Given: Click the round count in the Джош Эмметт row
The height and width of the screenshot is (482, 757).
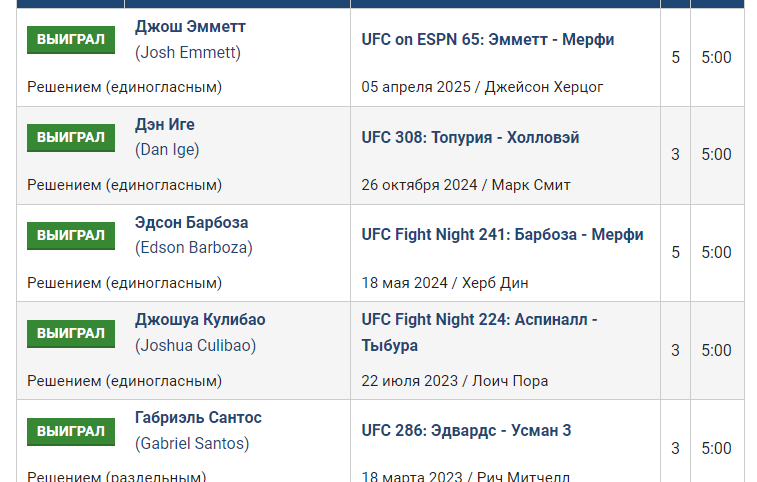Looking at the screenshot, I should click(675, 58).
